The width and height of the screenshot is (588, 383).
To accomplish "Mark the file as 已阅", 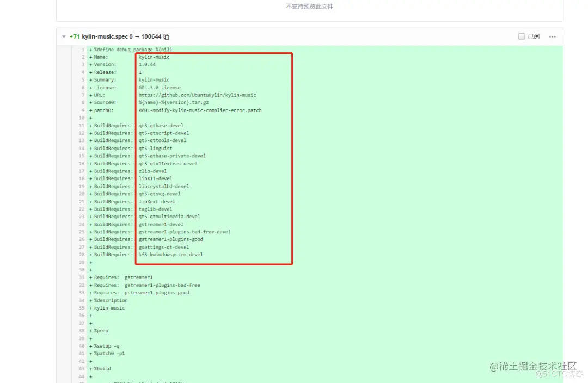I will tap(521, 36).
